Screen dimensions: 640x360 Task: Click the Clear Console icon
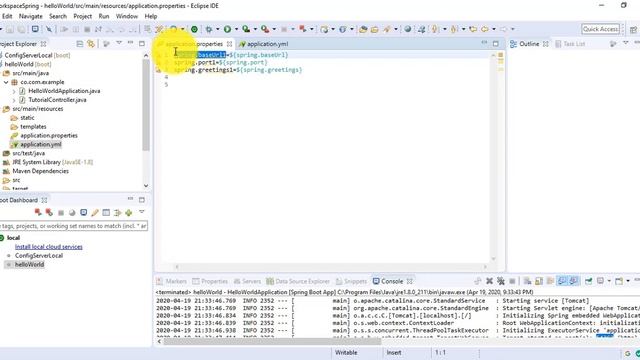click(x=527, y=281)
